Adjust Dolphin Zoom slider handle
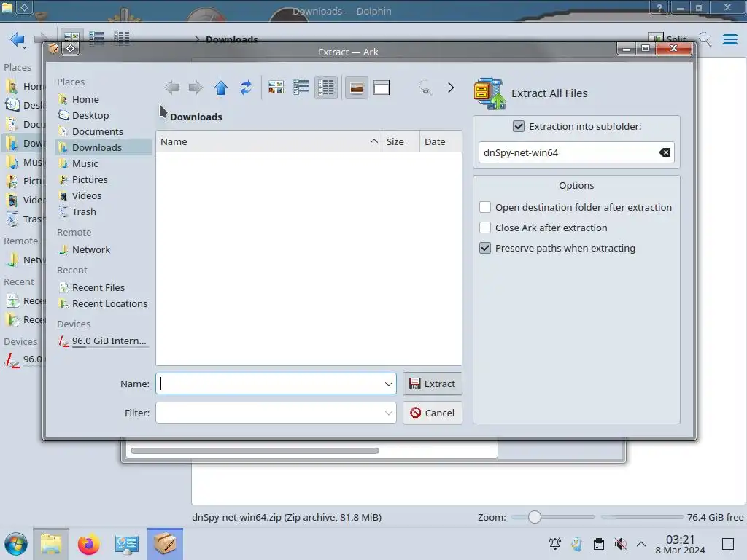Viewport: 747px width, 560px height. click(x=535, y=517)
